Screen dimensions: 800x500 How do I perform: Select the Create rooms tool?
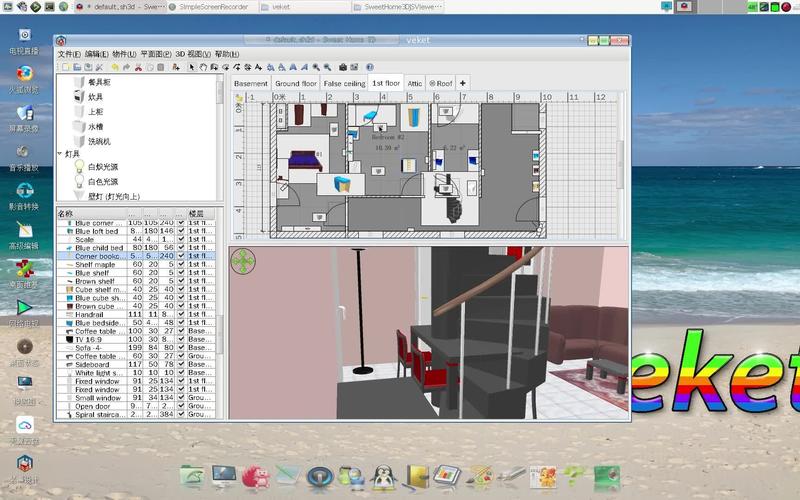[x=226, y=67]
